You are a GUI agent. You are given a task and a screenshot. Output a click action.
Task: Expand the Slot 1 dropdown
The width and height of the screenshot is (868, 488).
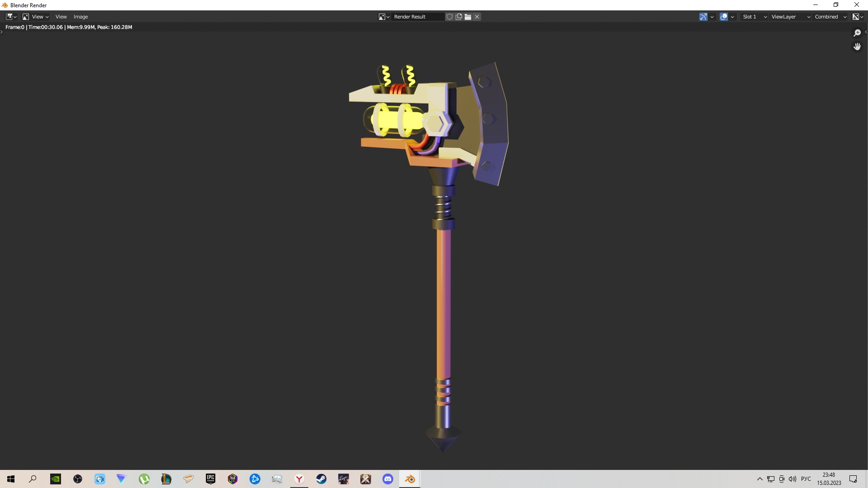(x=754, y=17)
